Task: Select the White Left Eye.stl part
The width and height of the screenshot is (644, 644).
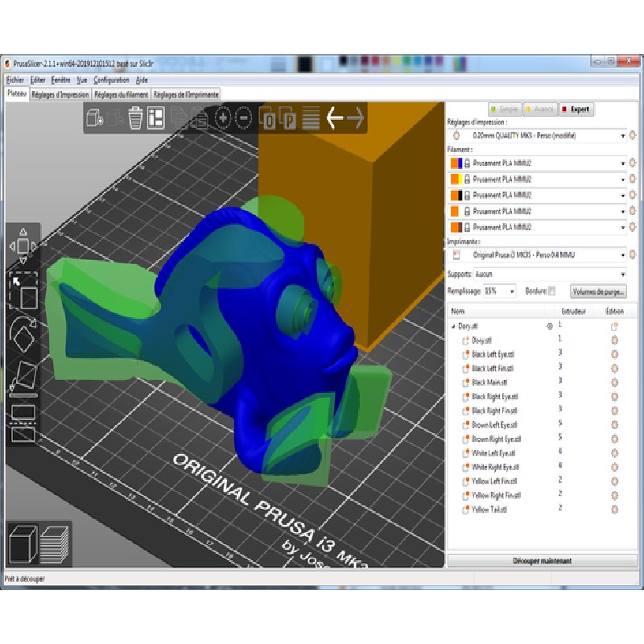Action: [x=493, y=453]
